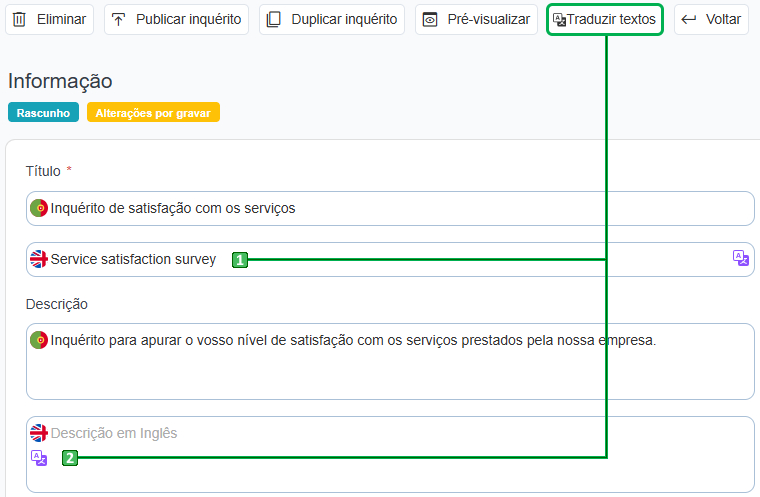760x497 pixels.
Task: Click the purple translate icon in English description box
Action: [39, 458]
